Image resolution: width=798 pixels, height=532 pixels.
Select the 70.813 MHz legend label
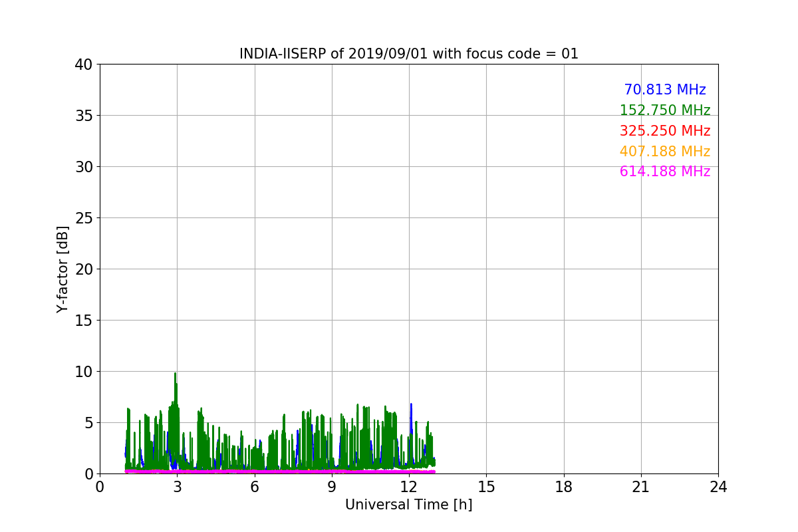coord(665,90)
